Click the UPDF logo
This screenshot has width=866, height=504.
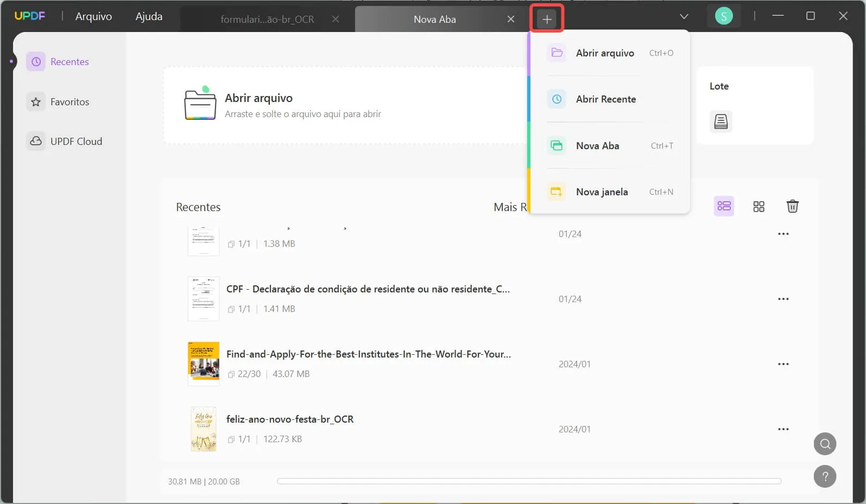30,16
